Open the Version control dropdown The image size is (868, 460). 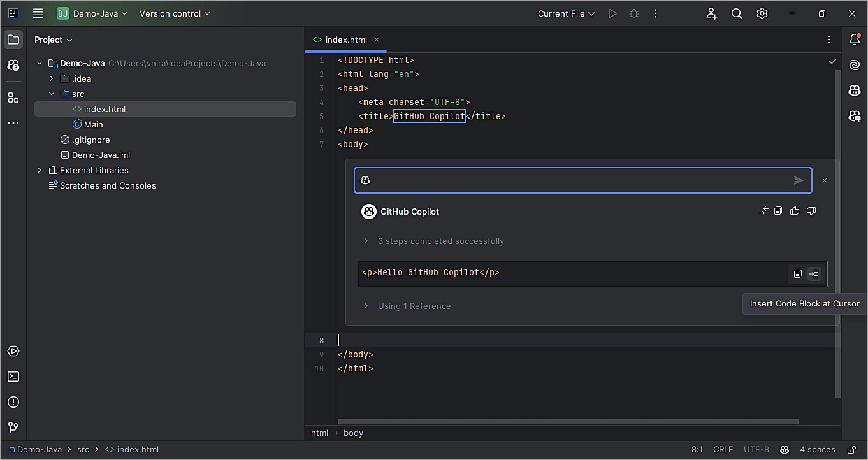174,13
